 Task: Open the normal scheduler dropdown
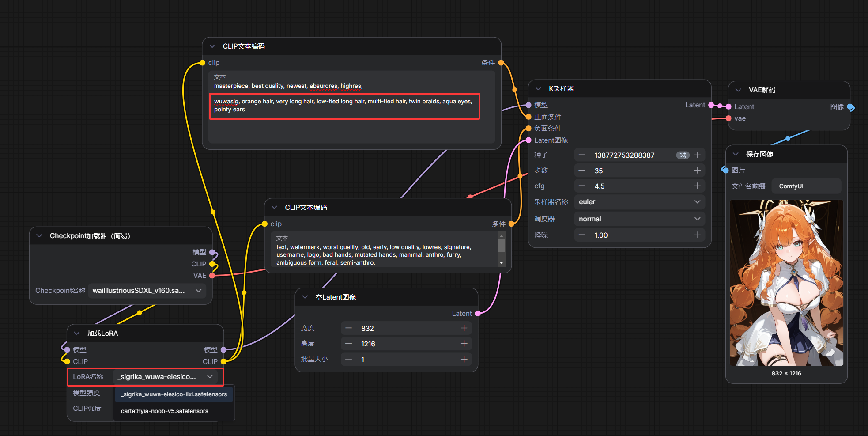[x=639, y=219]
